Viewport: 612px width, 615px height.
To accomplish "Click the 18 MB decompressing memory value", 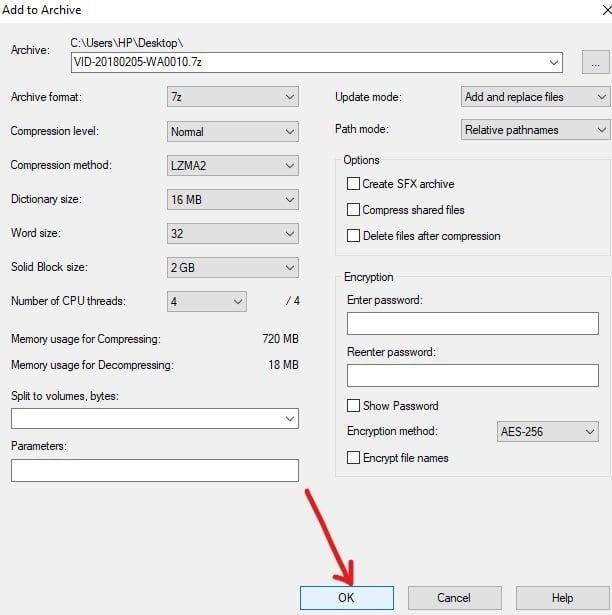I will point(284,365).
